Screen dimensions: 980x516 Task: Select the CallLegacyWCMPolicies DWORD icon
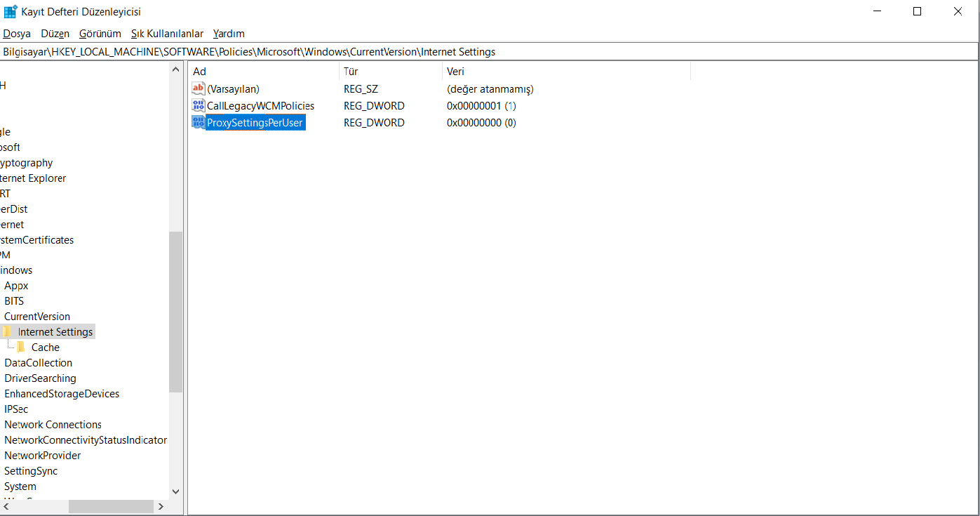coord(198,105)
